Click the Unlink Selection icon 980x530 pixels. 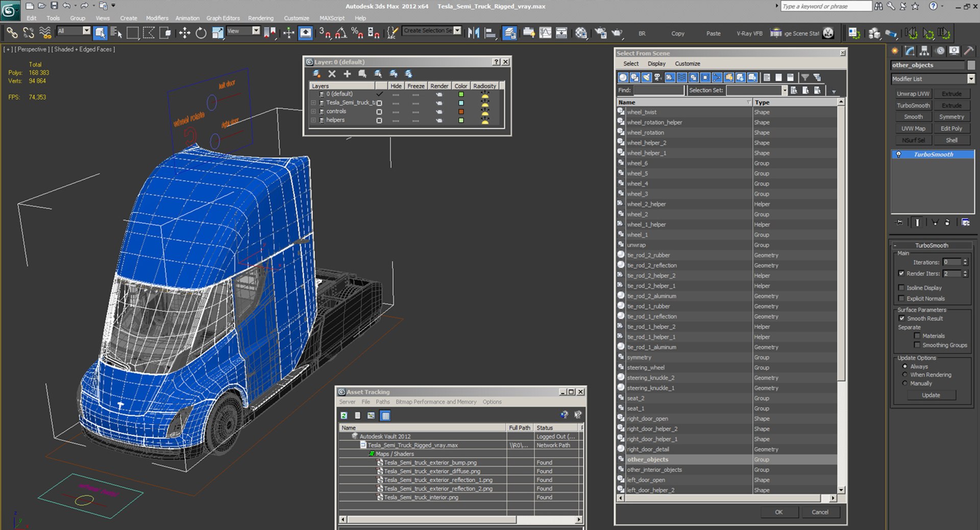(29, 33)
